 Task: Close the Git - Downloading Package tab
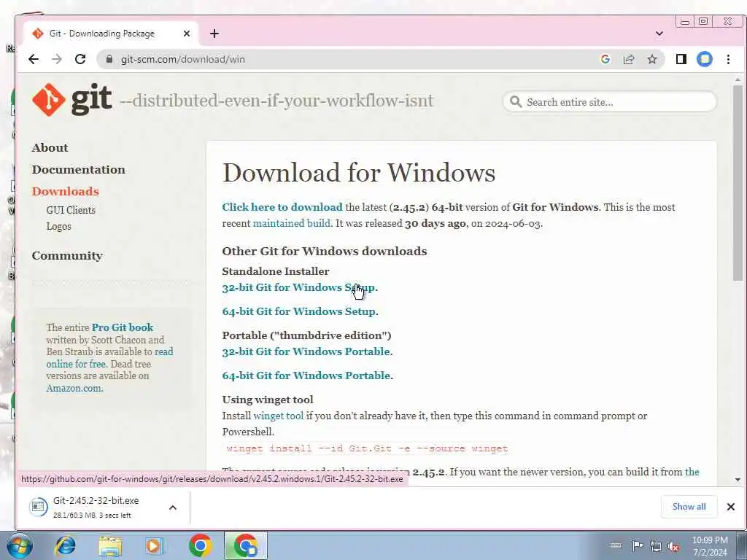coord(187,34)
